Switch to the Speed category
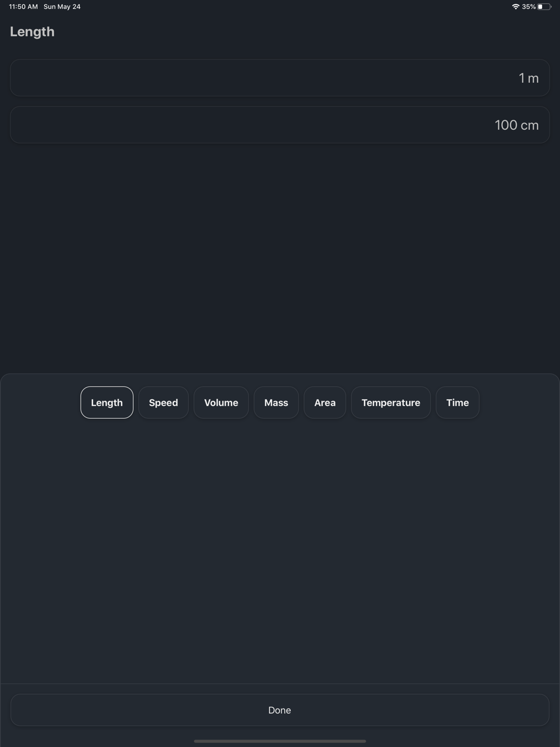This screenshot has height=747, width=560. click(x=164, y=403)
